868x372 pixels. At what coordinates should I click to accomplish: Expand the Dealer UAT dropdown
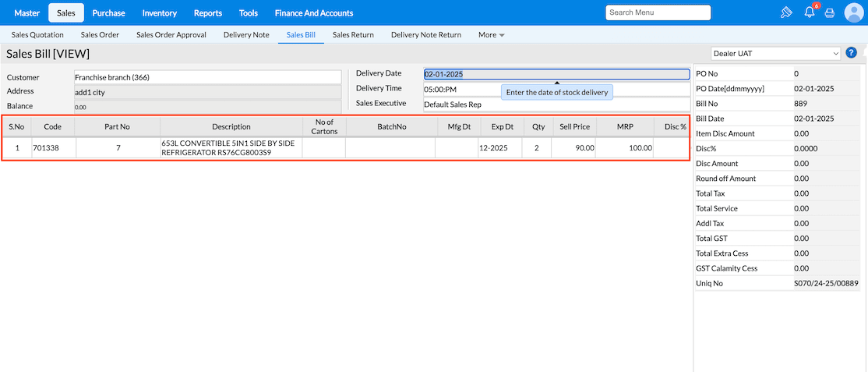775,54
